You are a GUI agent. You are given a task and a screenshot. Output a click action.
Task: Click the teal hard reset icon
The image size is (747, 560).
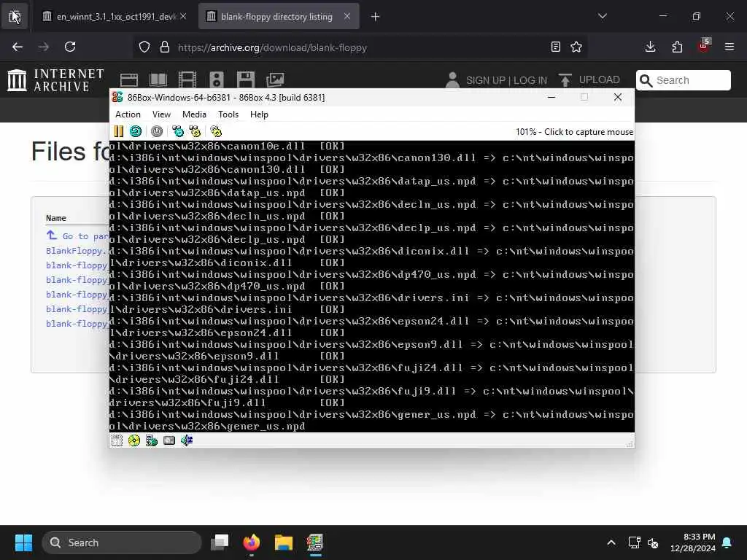click(136, 131)
